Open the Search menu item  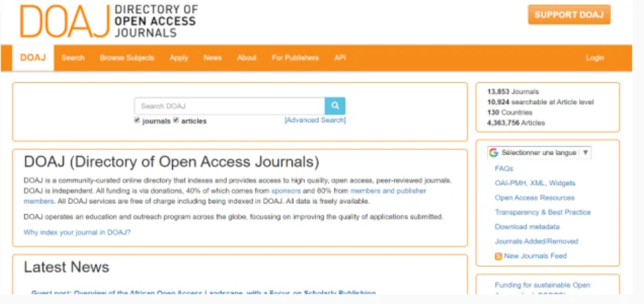point(73,58)
